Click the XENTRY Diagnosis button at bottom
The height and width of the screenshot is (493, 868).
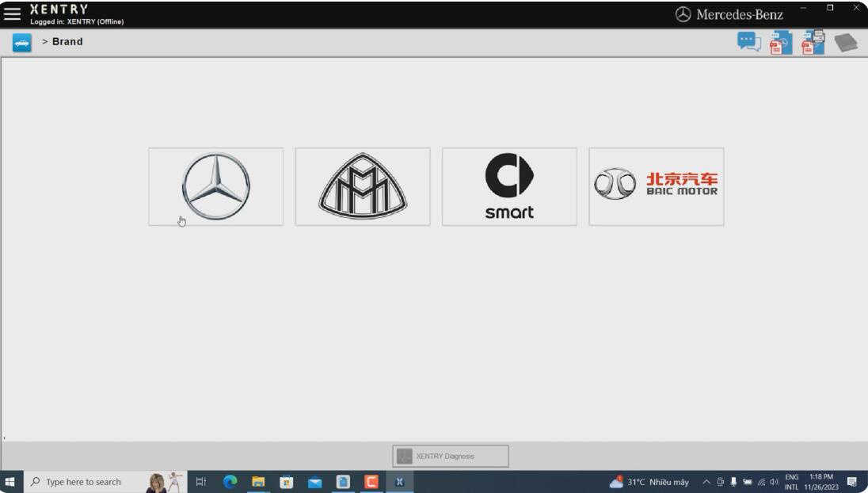click(451, 456)
